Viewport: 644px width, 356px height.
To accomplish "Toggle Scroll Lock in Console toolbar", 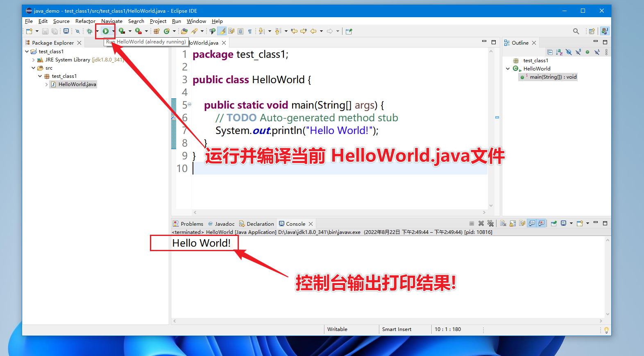I will (x=512, y=223).
